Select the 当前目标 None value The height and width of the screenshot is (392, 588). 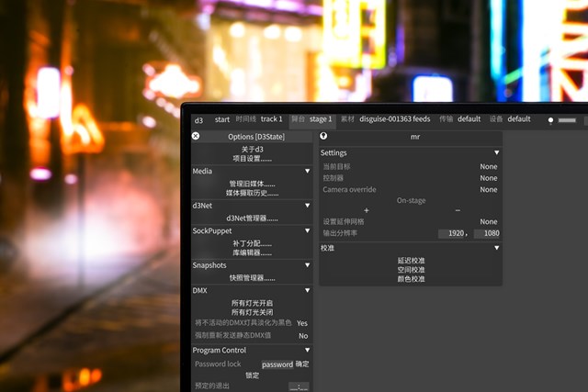(x=488, y=166)
